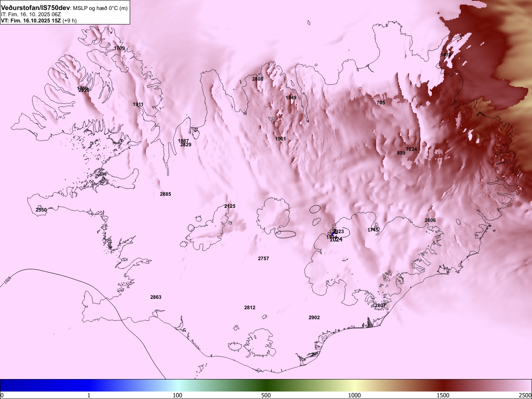Click the 2863 map value
The image size is (532, 399).
tap(156, 297)
